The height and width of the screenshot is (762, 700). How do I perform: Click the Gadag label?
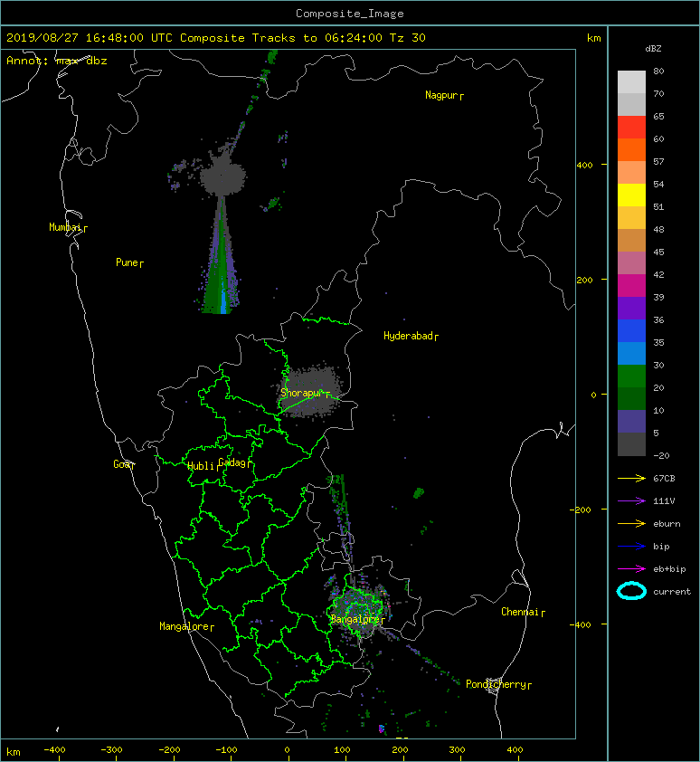point(232,462)
